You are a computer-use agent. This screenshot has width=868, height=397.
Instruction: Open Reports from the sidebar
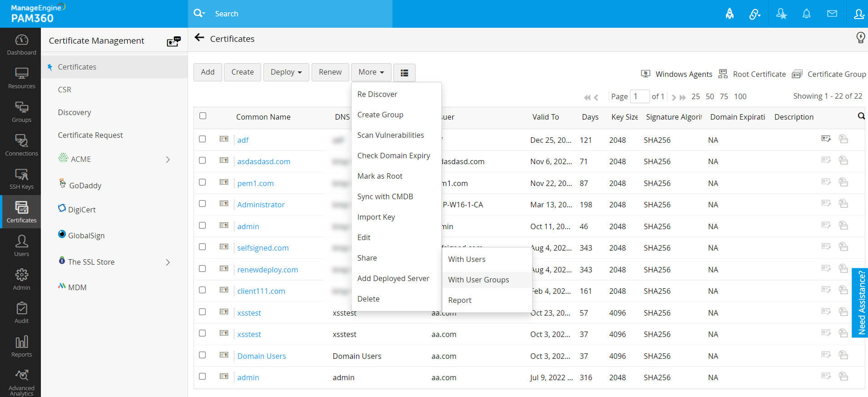tap(21, 347)
